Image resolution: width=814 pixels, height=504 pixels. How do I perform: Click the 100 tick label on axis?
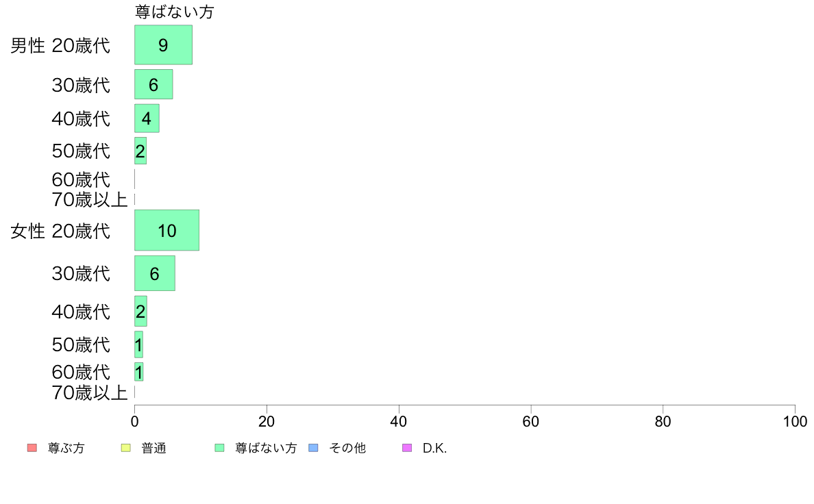point(795,421)
